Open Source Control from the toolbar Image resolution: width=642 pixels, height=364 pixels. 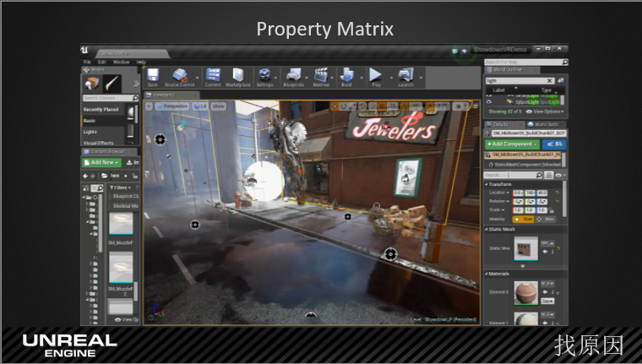coord(179,77)
